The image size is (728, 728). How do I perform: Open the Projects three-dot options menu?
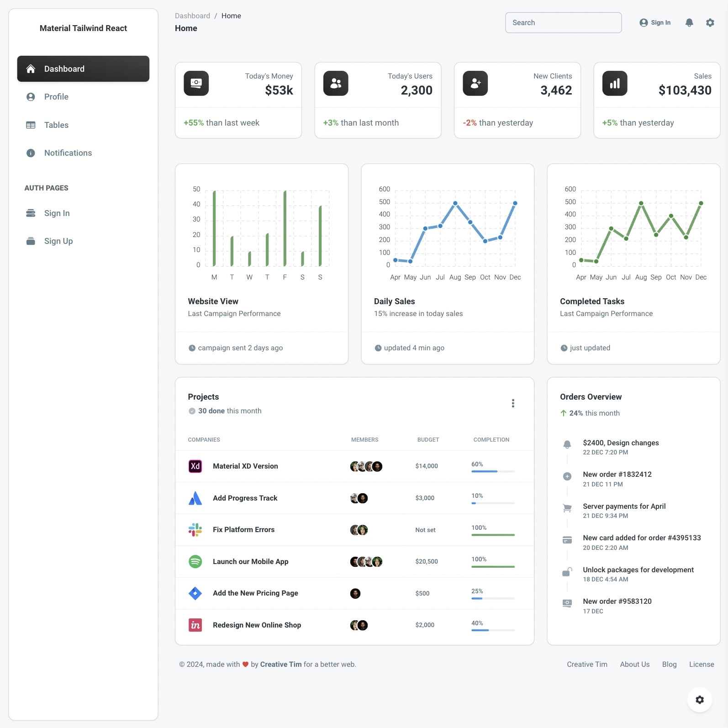coord(513,403)
